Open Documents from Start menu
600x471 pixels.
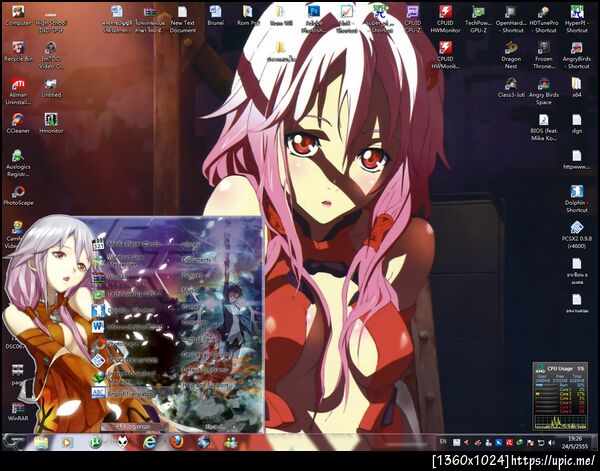(196, 260)
